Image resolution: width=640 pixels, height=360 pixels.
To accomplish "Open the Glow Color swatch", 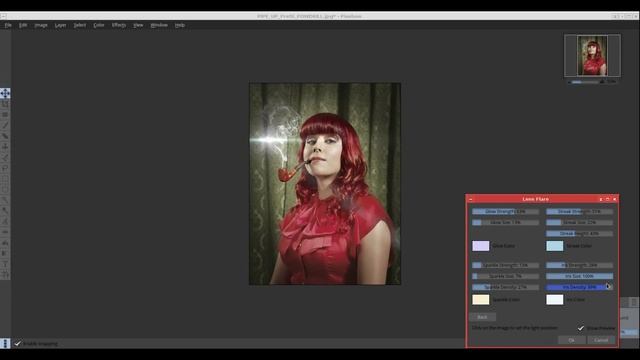I will pyautogui.click(x=481, y=246).
